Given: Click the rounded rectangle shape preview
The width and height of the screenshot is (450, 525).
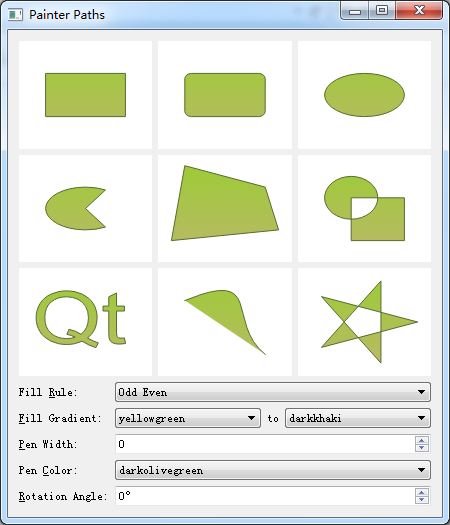Looking at the screenshot, I should (x=225, y=95).
